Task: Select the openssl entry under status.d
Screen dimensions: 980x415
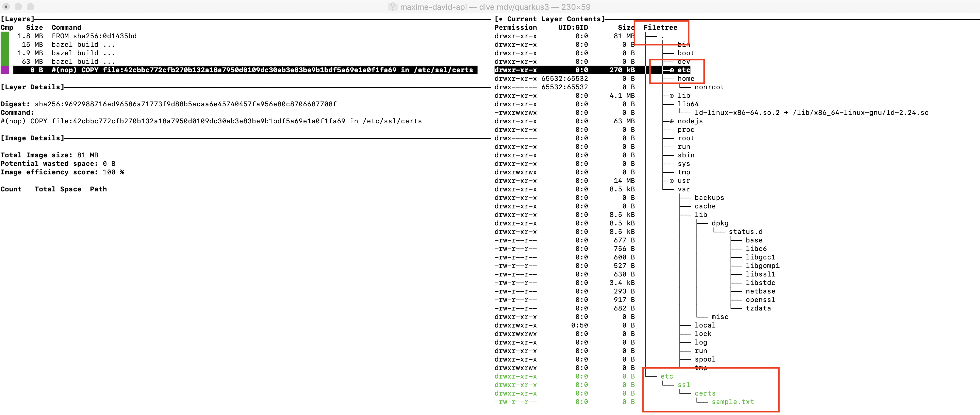Action: [x=760, y=300]
